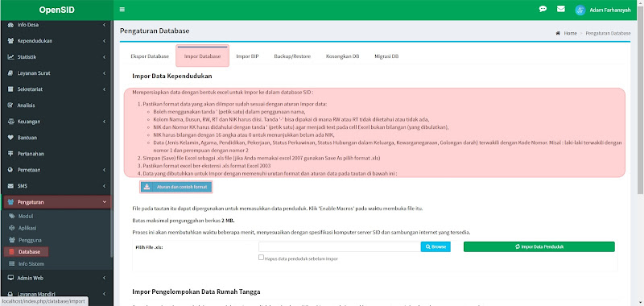
Task: Switch to Migrasi DB tab
Action: [386, 56]
